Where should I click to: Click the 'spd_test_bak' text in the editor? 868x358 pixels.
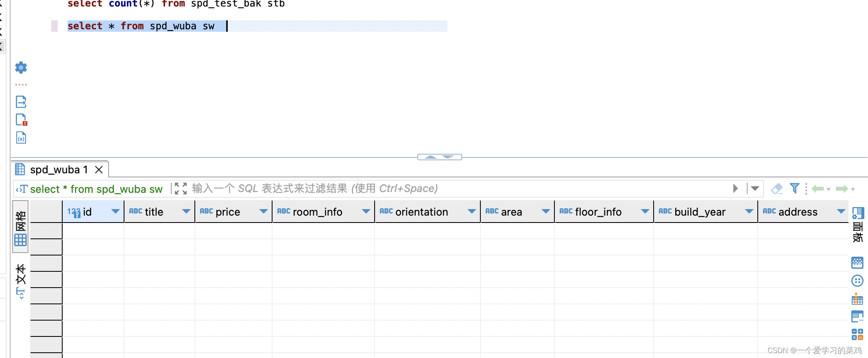[226, 4]
